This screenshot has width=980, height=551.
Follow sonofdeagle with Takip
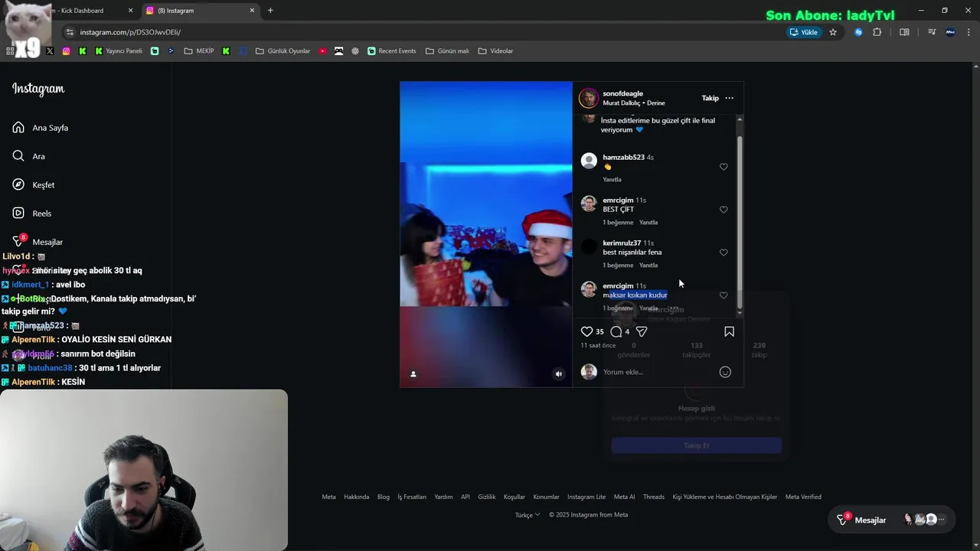[x=710, y=98]
